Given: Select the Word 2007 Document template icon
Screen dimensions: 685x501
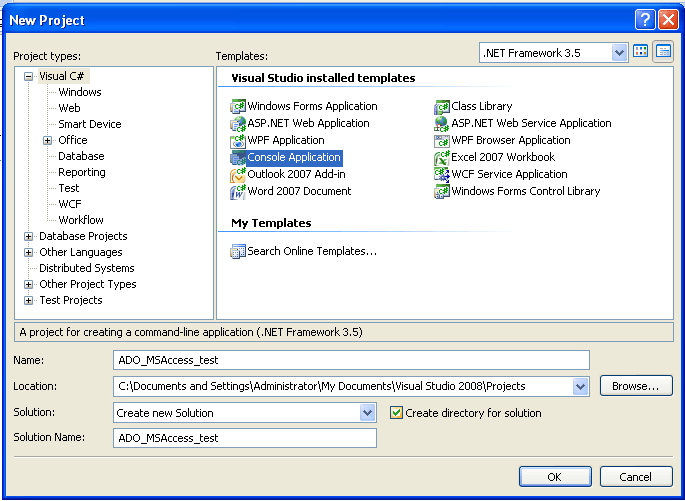Looking at the screenshot, I should (x=238, y=191).
